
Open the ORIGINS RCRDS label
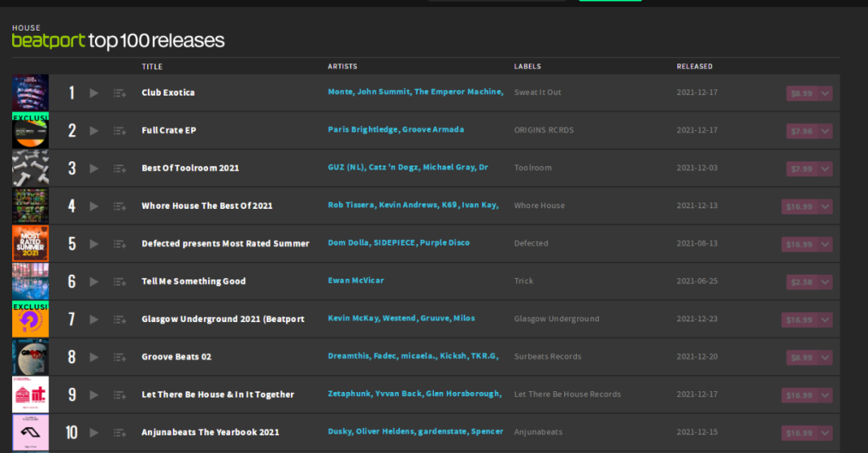point(544,130)
